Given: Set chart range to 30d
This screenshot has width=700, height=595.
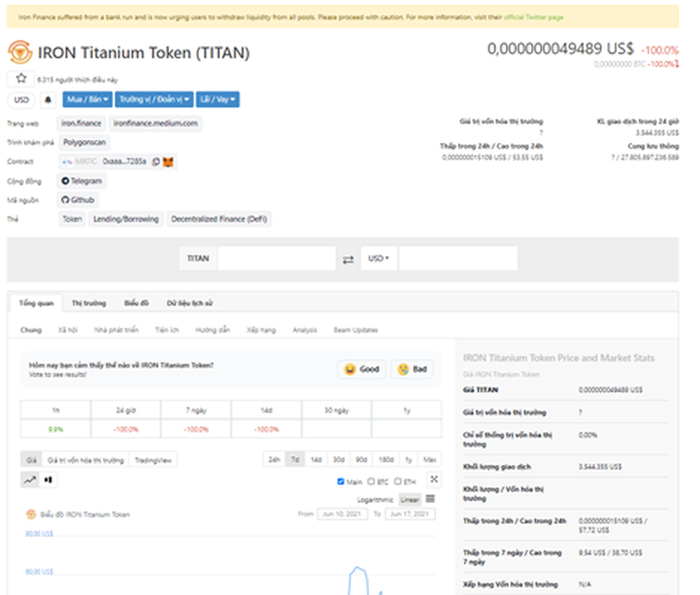Looking at the screenshot, I should point(338,459).
